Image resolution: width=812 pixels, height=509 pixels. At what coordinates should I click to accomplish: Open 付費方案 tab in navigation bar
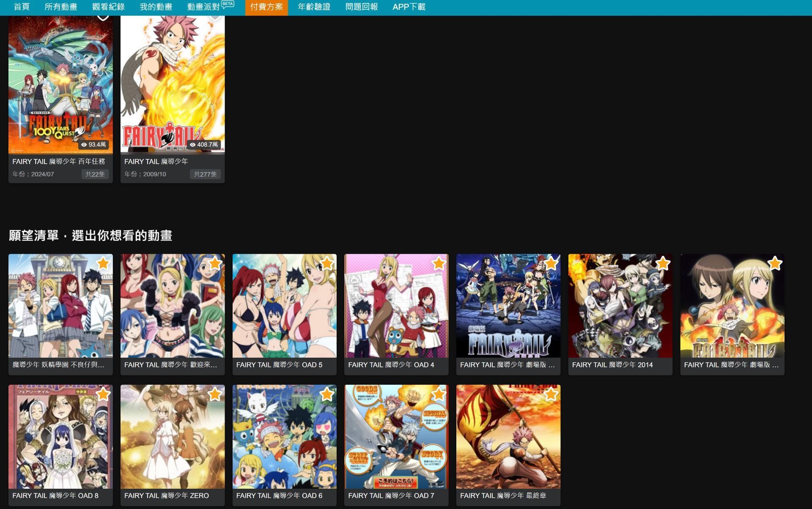click(266, 7)
